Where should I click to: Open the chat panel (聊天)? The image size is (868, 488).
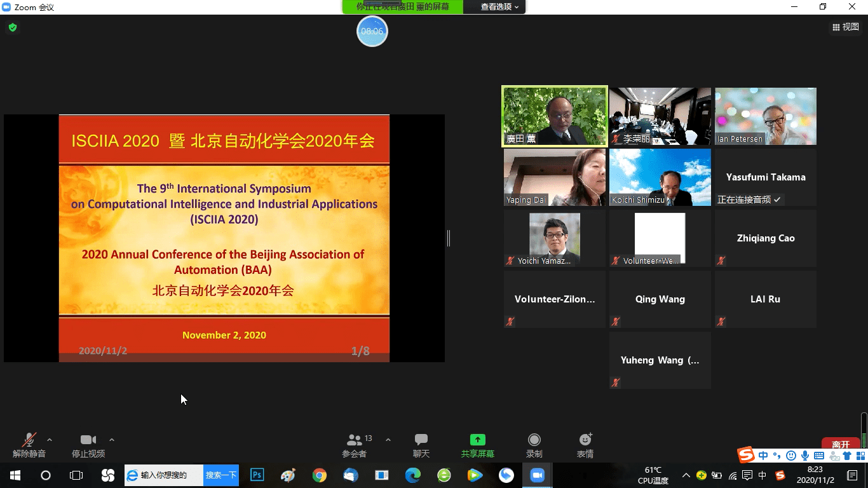tap(421, 445)
